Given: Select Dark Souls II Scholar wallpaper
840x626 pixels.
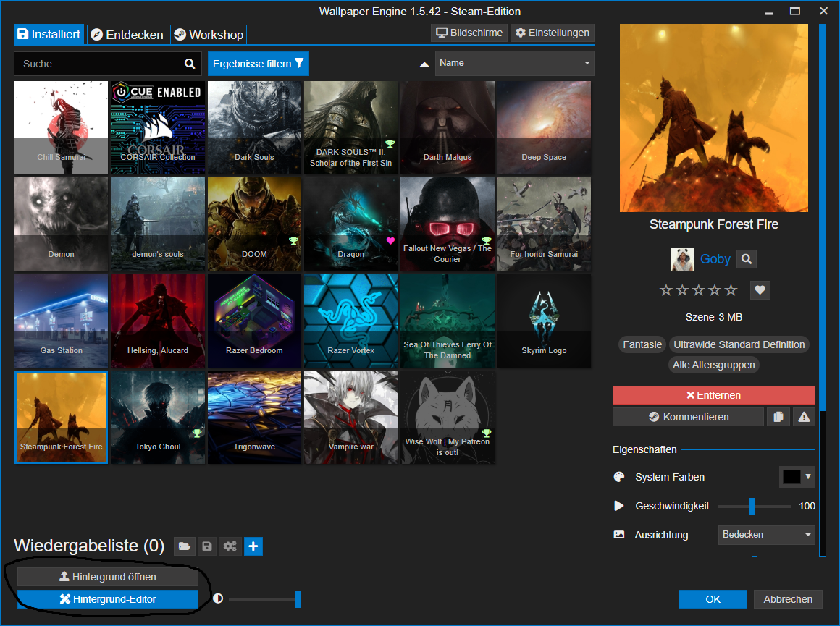Looking at the screenshot, I should tap(351, 127).
